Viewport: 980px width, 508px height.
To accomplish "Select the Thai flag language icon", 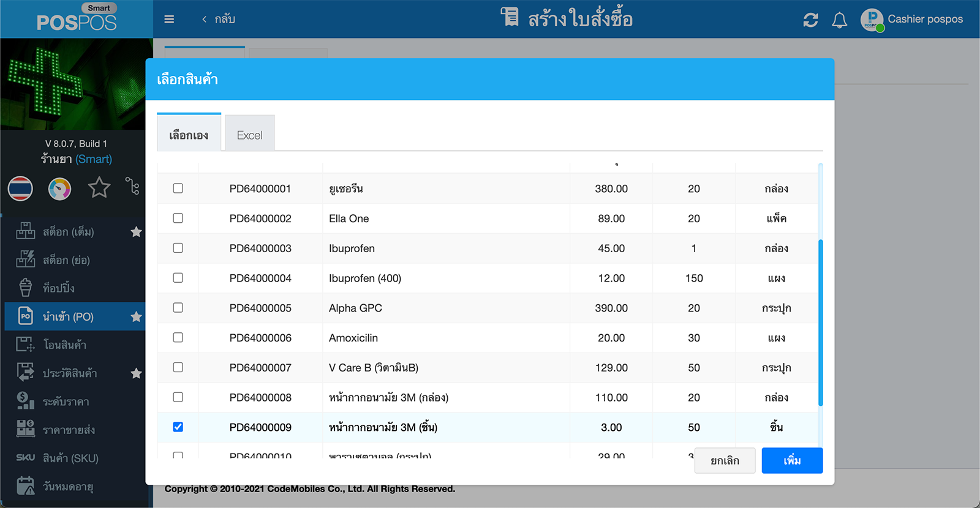I will click(20, 189).
